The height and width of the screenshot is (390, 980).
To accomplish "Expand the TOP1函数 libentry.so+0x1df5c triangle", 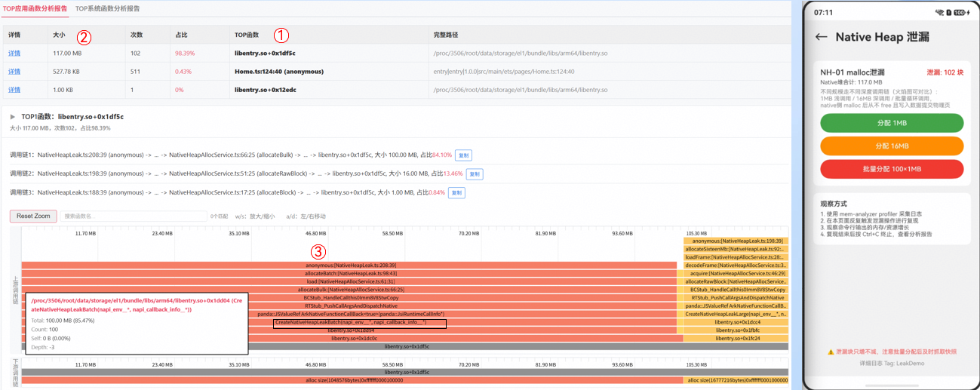I will pyautogui.click(x=12, y=117).
